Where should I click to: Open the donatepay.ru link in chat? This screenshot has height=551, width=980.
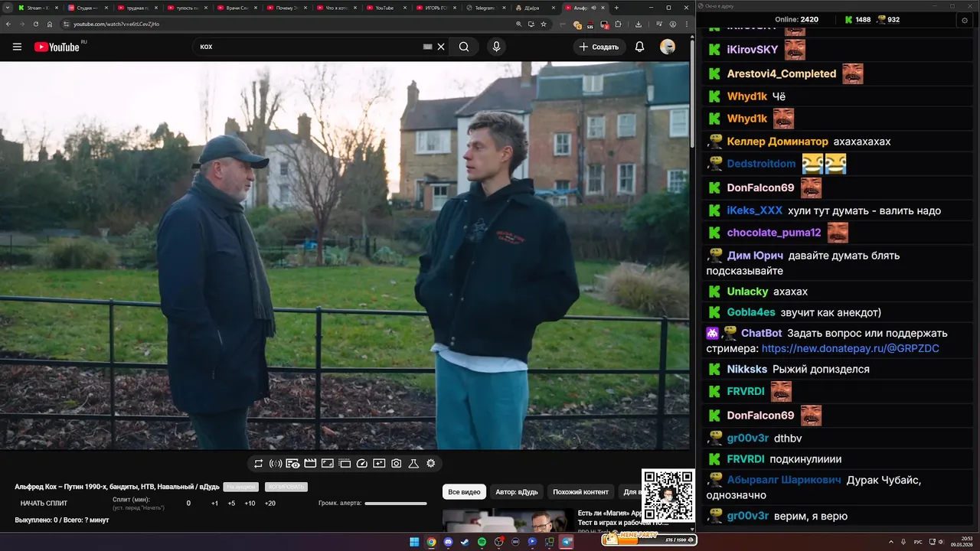850,348
